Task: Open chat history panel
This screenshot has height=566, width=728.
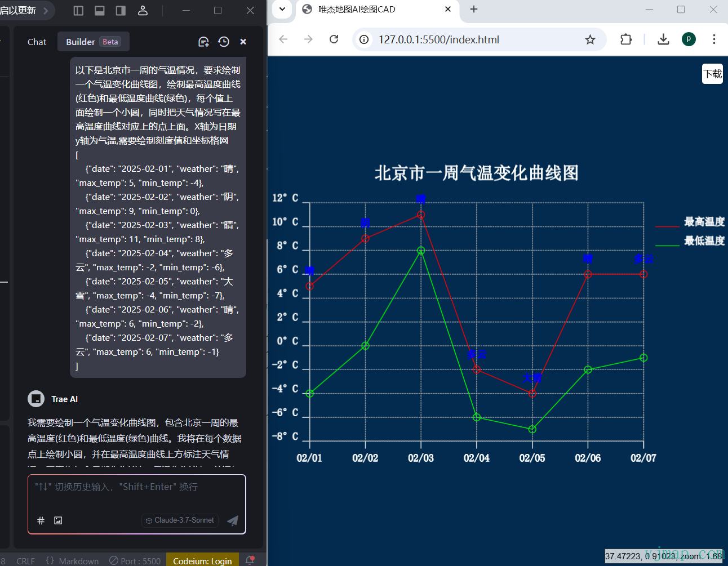Action: (224, 42)
